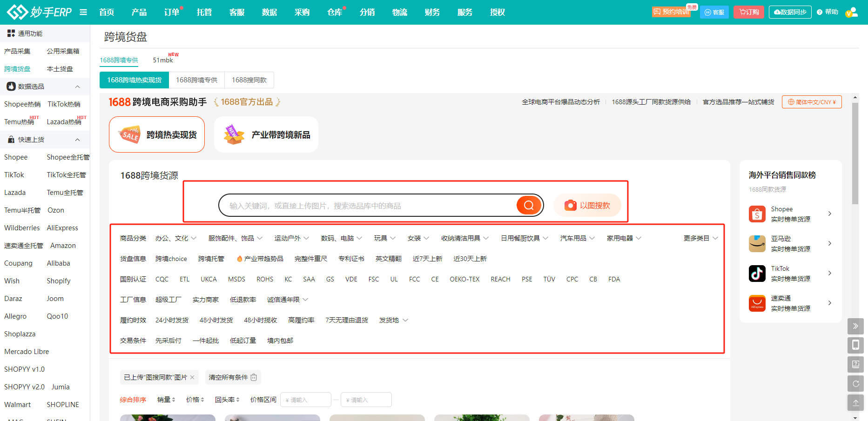Expand the 发货地 shipping origin dropdown
The image size is (868, 421).
[393, 320]
